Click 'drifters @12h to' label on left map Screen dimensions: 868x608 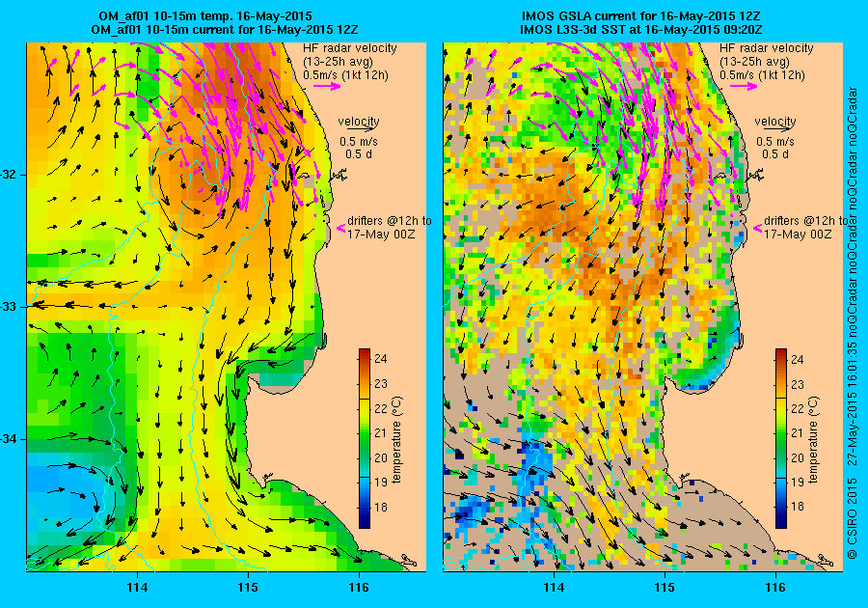(390, 221)
